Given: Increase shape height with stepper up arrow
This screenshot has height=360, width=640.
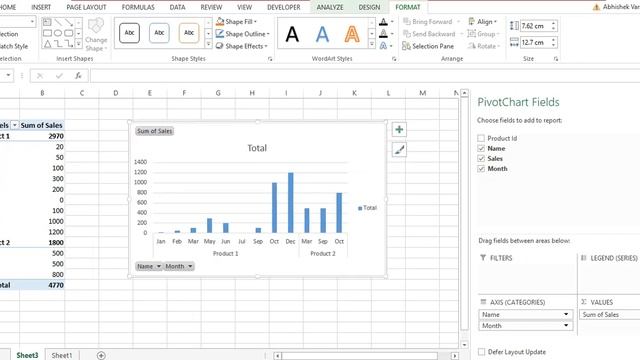Looking at the screenshot, I should coord(553,23).
